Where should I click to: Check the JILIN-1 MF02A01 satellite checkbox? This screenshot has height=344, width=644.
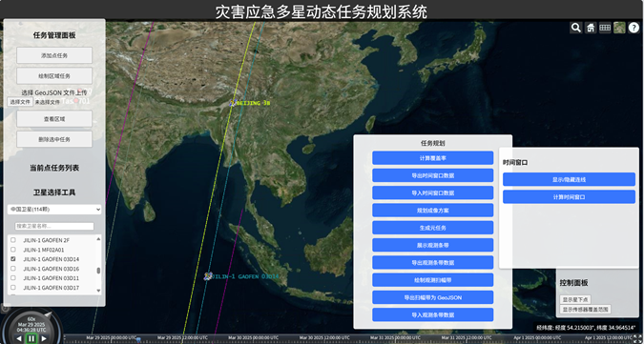pos(13,250)
